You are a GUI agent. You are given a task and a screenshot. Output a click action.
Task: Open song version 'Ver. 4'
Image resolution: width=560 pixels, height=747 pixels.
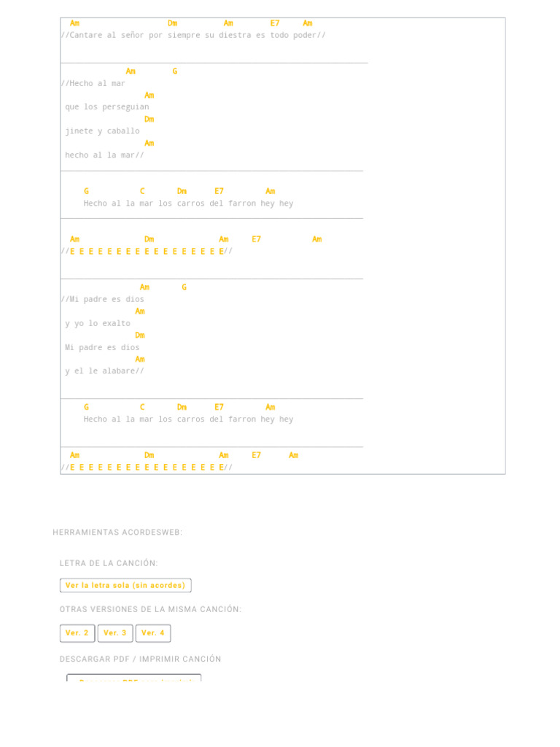pyautogui.click(x=153, y=633)
